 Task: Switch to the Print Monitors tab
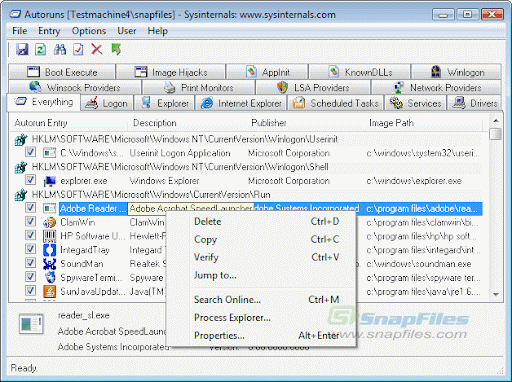pyautogui.click(x=199, y=87)
